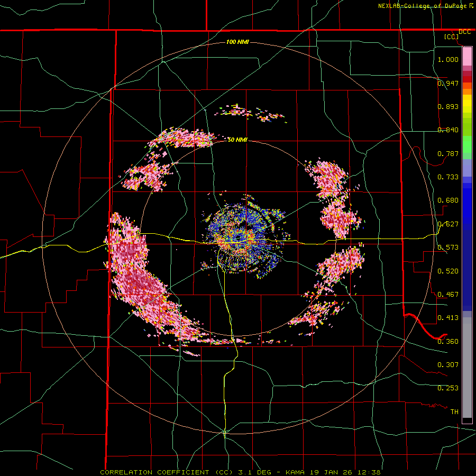Click the 0.307 legend value

click(448, 365)
